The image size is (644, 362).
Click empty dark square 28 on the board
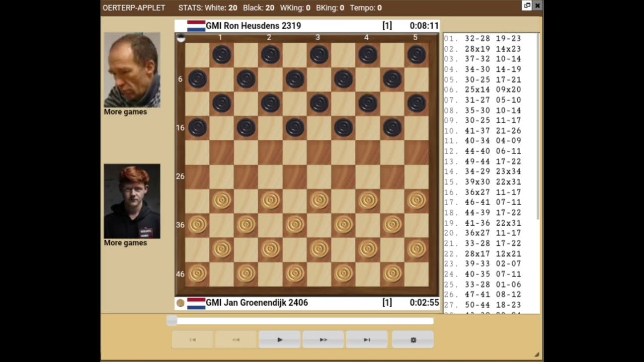(x=295, y=176)
